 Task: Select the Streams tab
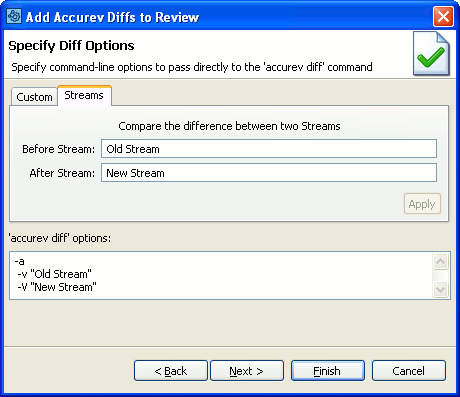point(84,95)
